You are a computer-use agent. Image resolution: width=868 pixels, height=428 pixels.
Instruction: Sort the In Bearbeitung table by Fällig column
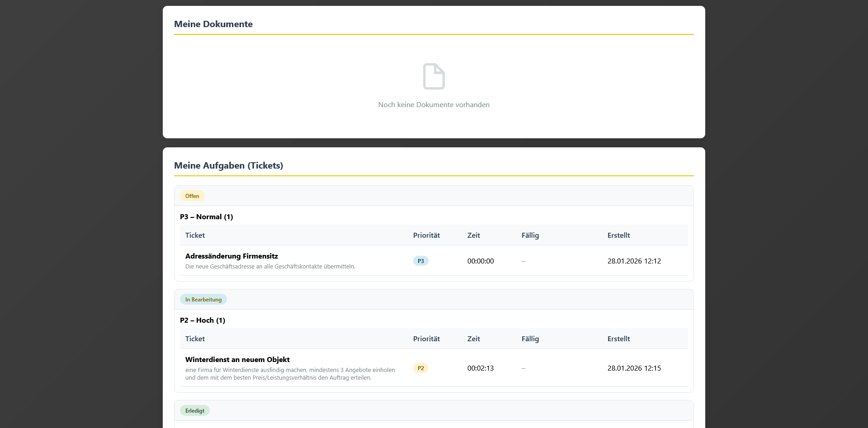pyautogui.click(x=530, y=339)
